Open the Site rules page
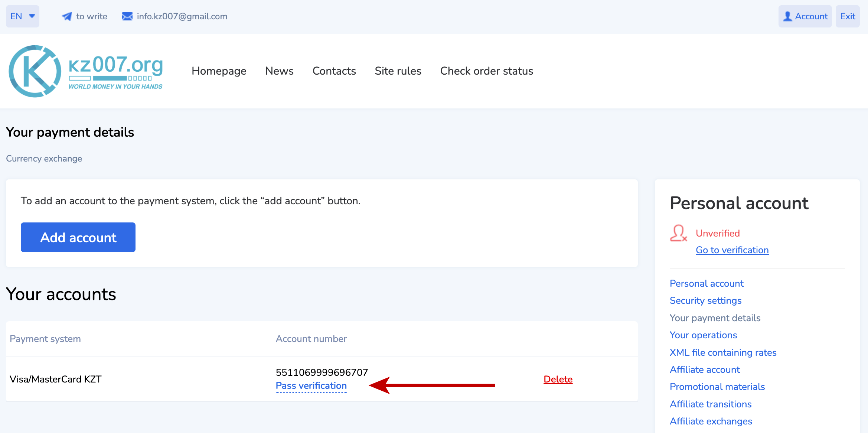Image resolution: width=868 pixels, height=433 pixels. (398, 71)
